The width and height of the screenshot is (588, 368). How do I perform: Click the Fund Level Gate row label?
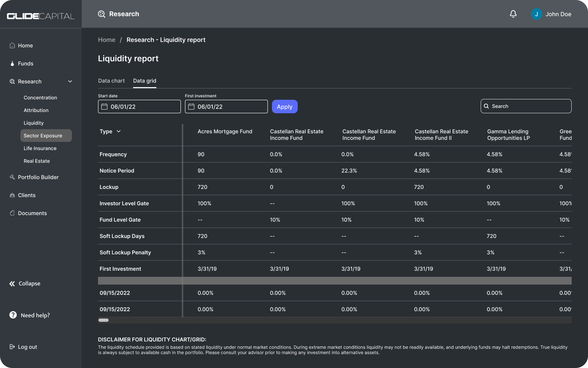(120, 220)
